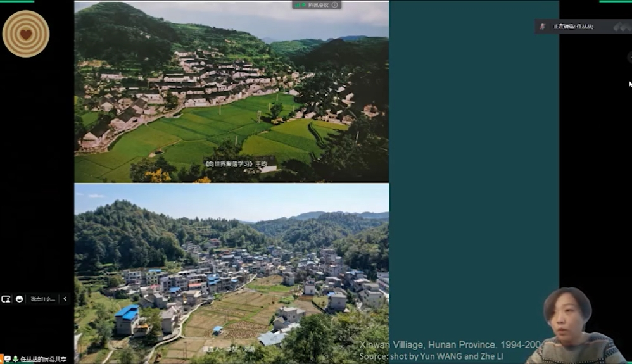The height and width of the screenshot is (364, 632).
Task: Select the presenter's webcam video thumbnail
Action: click(x=577, y=325)
